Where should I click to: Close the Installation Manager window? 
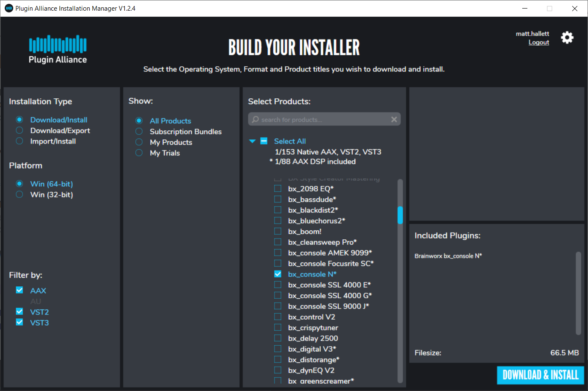coord(575,9)
